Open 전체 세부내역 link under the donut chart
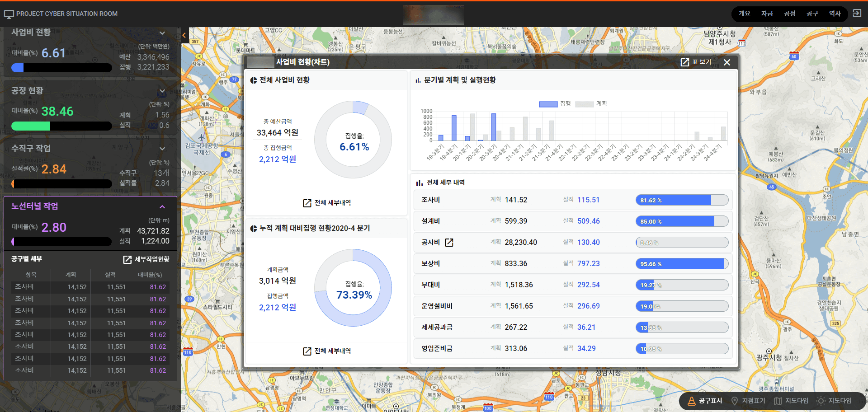The image size is (868, 412). [326, 203]
